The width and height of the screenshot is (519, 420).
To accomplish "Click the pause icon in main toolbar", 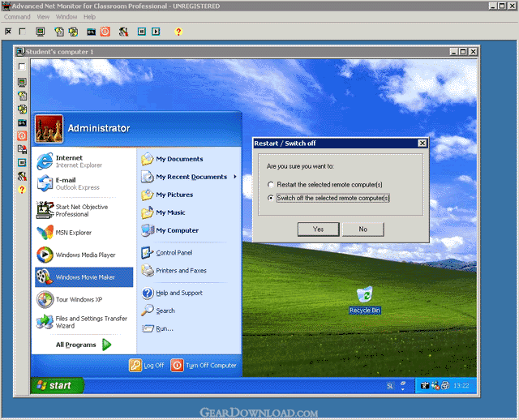I will [x=142, y=32].
